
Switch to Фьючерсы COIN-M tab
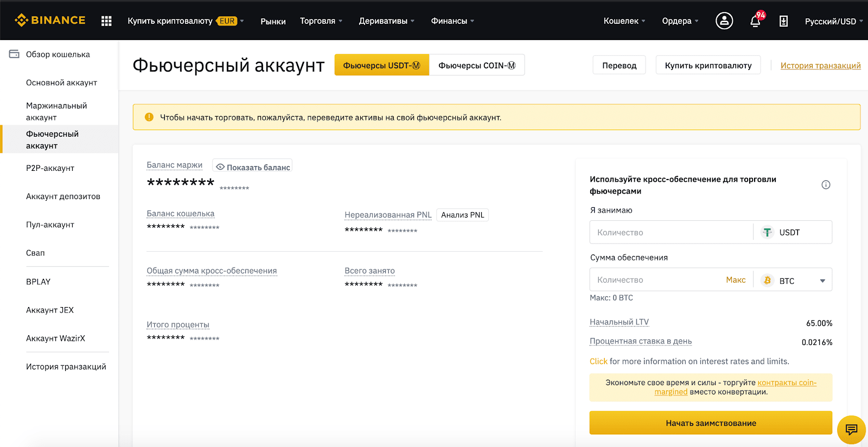tap(477, 65)
